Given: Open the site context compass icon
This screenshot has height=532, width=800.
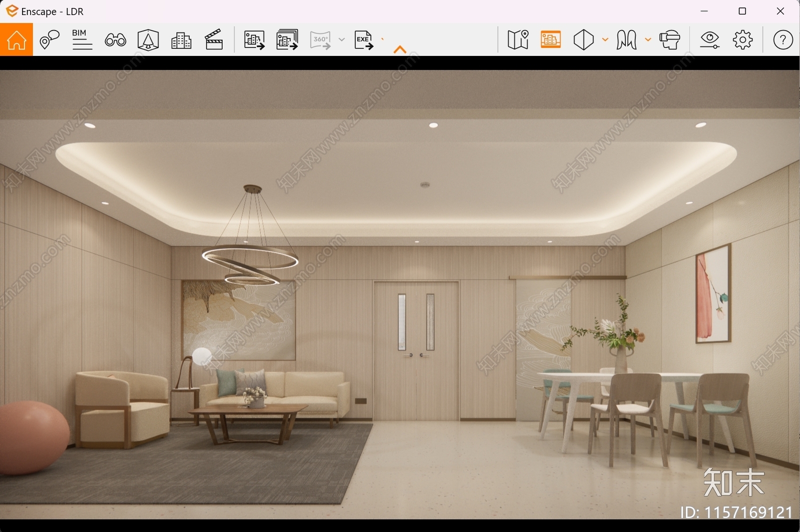Looking at the screenshot, I should click(148, 39).
